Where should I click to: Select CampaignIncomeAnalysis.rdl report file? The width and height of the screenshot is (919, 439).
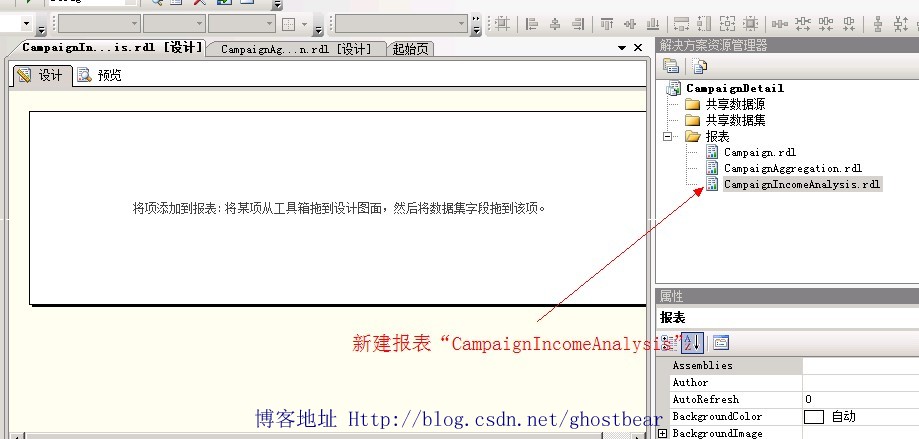802,184
